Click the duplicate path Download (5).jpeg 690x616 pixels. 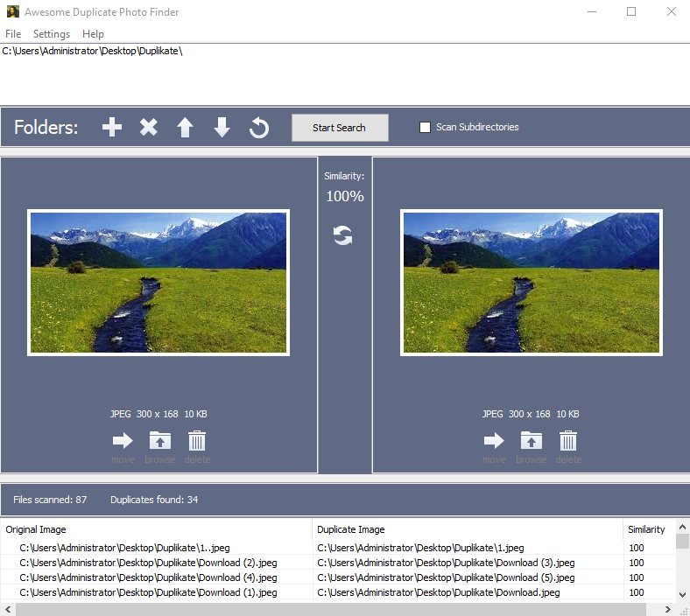[x=446, y=577]
